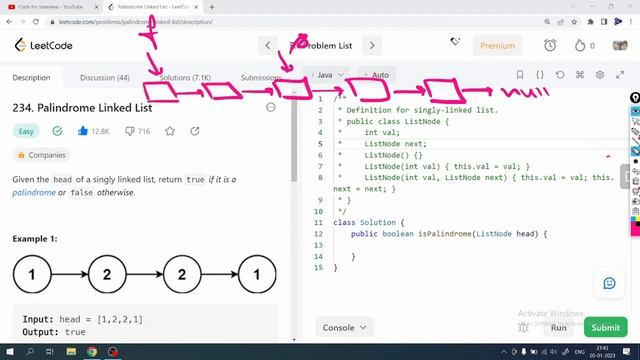This screenshot has width=640, height=360.
Task: Go to next problem arrow
Action: point(372,46)
